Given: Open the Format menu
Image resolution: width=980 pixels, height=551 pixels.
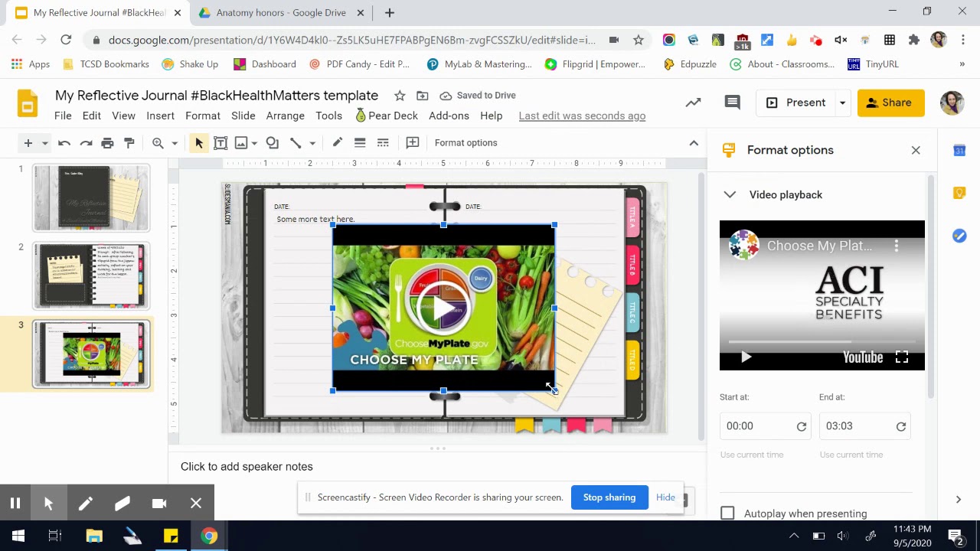Looking at the screenshot, I should [203, 116].
